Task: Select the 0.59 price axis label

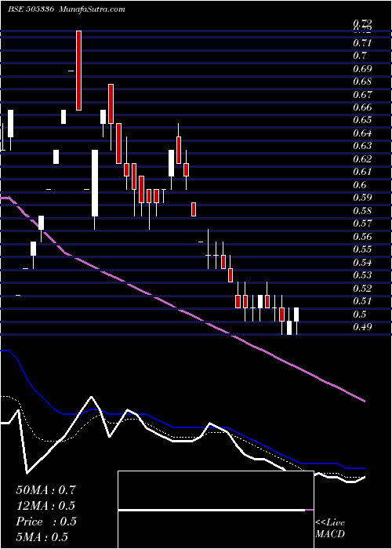Action: click(362, 198)
